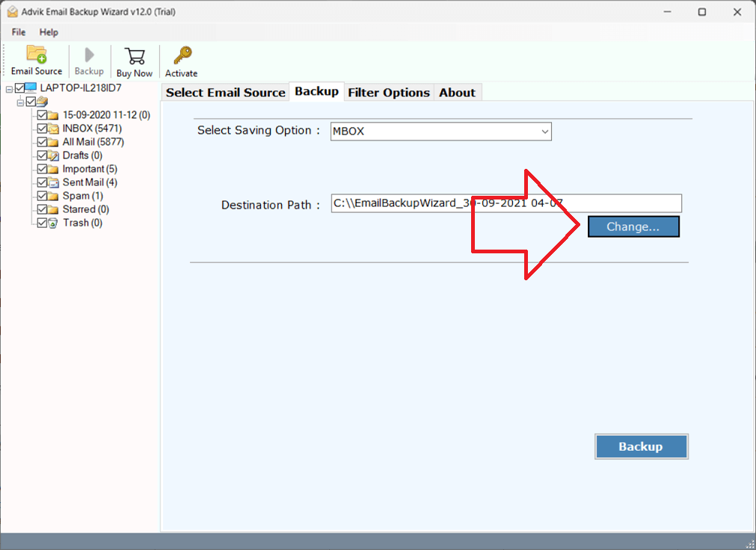The height and width of the screenshot is (550, 756).
Task: Select INBOX (5471) folder label
Action: [x=92, y=129]
